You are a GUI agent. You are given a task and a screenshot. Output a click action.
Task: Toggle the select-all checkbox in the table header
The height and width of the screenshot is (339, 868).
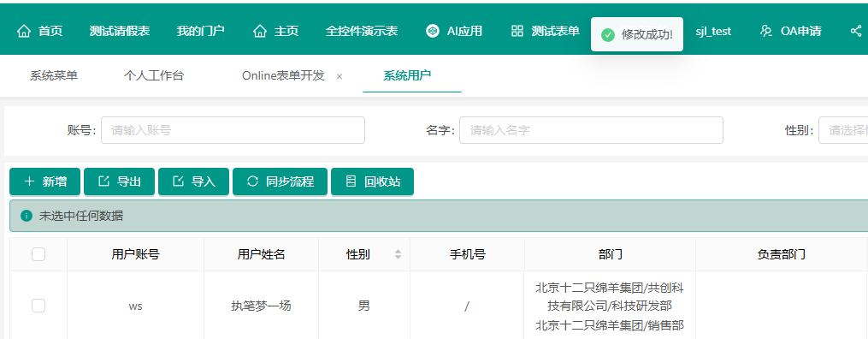(x=38, y=254)
